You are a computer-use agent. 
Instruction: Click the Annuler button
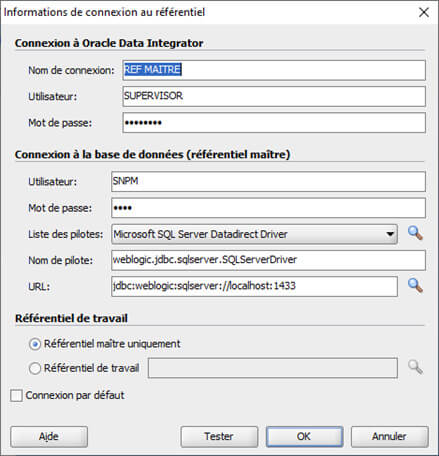pyautogui.click(x=390, y=437)
